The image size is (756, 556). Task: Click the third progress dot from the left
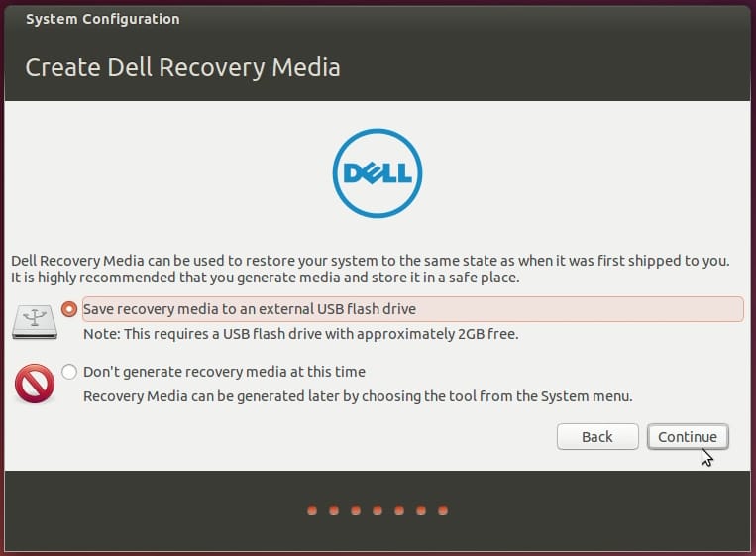pyautogui.click(x=356, y=511)
